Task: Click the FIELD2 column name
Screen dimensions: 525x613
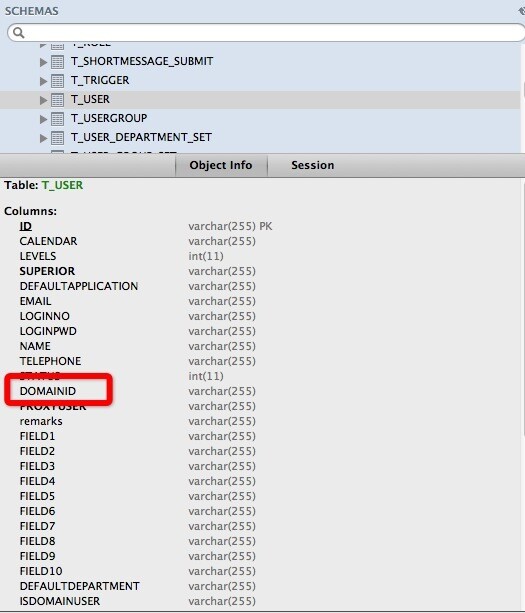Action: pyautogui.click(x=37, y=451)
